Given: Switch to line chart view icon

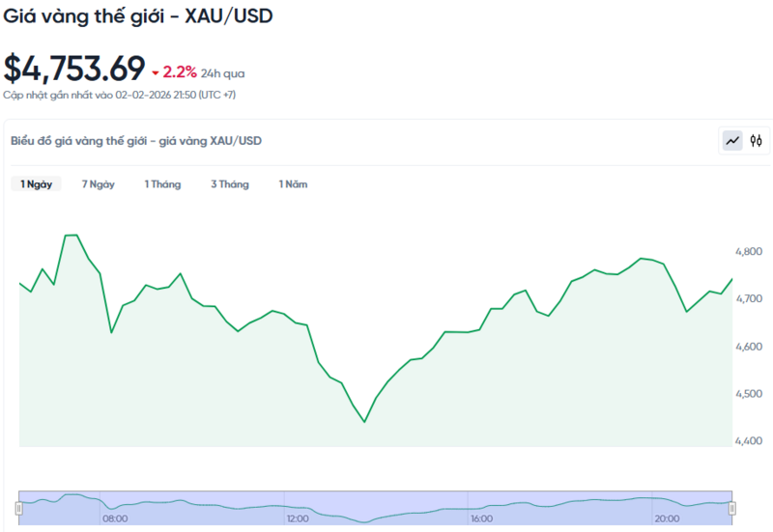Looking at the screenshot, I should pos(733,141).
